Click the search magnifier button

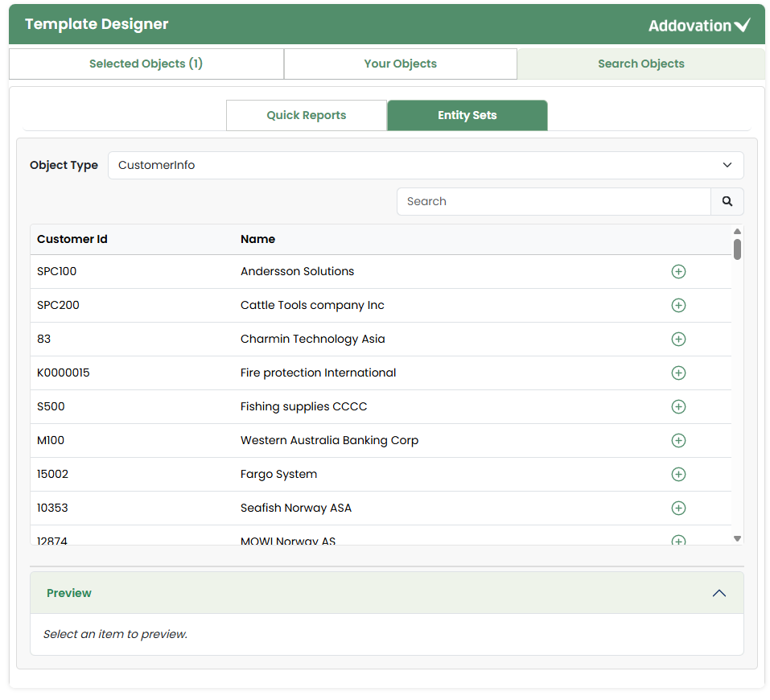[x=727, y=202]
